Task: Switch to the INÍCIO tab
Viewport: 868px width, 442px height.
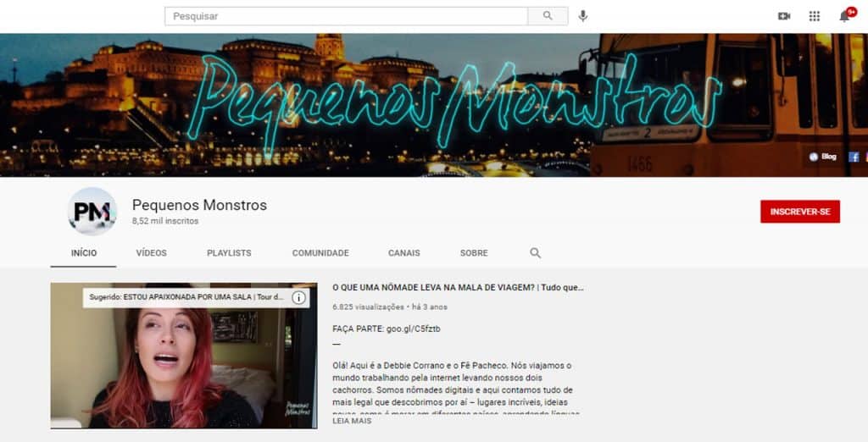Action: tap(84, 253)
